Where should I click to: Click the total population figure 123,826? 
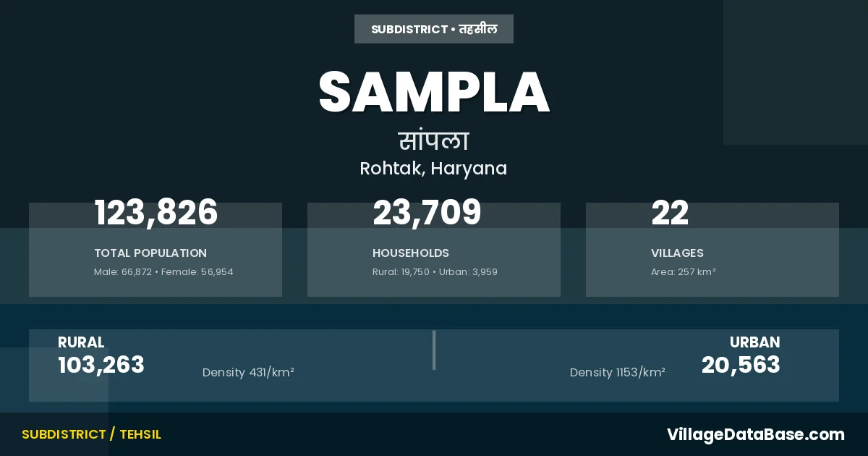click(156, 213)
